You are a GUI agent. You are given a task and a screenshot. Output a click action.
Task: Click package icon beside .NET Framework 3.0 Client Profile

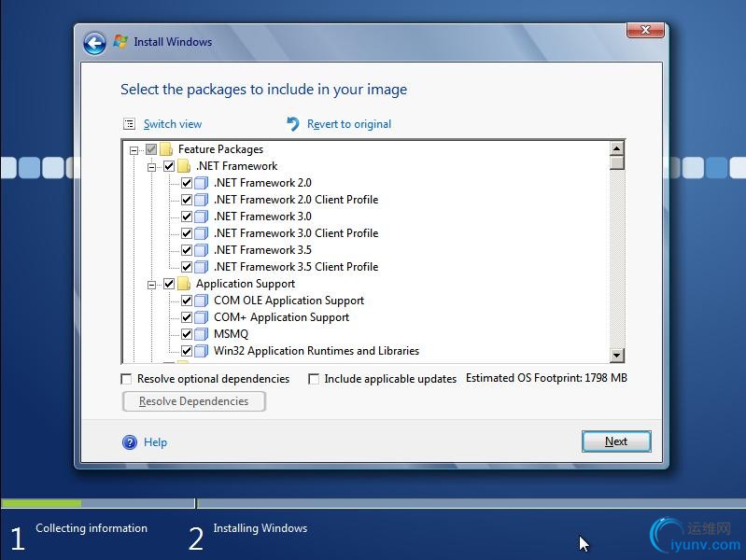202,233
